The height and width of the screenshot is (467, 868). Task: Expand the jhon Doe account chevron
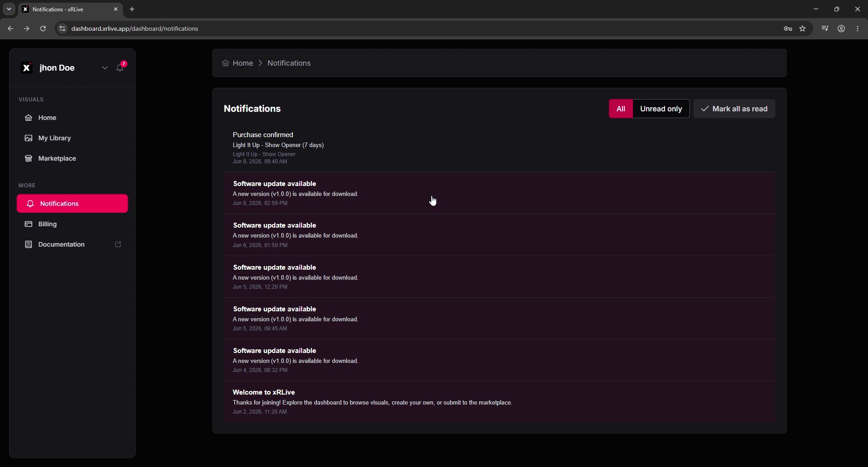pos(104,68)
